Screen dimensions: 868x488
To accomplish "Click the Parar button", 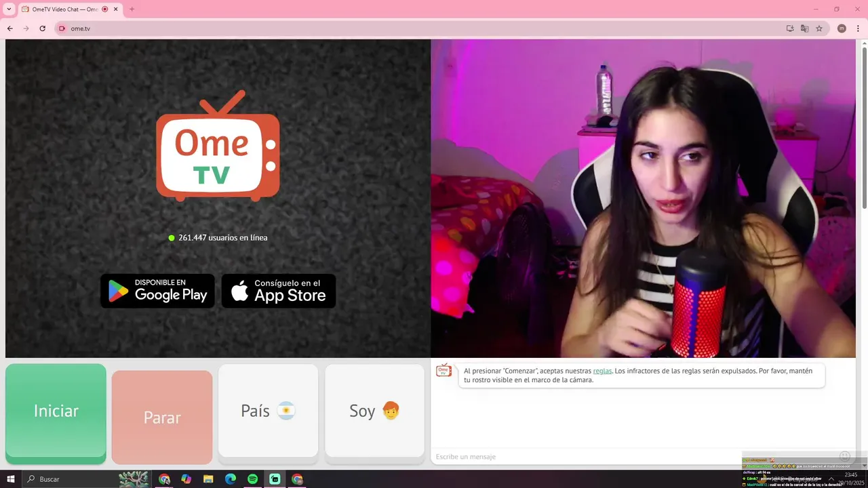I will click(162, 418).
